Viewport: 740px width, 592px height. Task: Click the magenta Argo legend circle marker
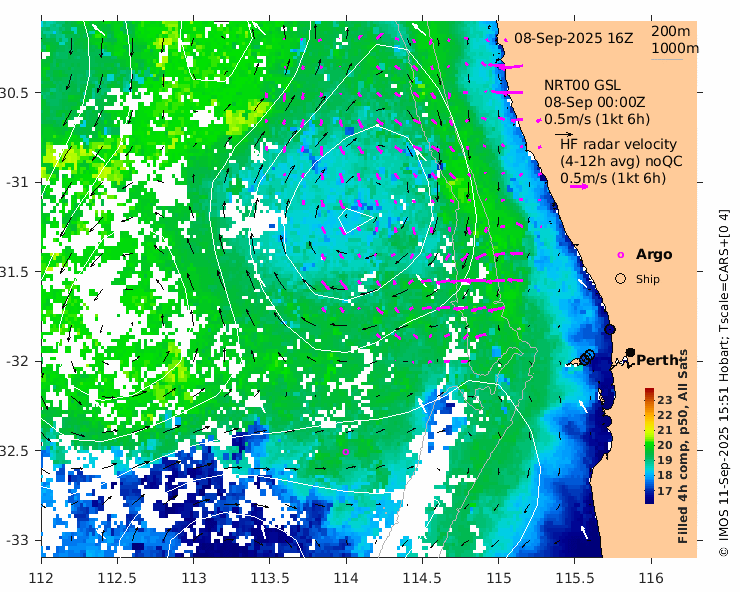click(x=621, y=255)
